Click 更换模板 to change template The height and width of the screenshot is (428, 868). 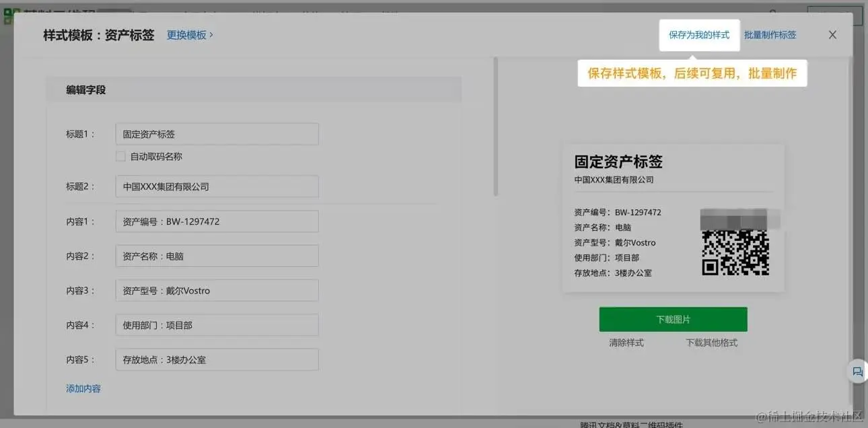(190, 35)
